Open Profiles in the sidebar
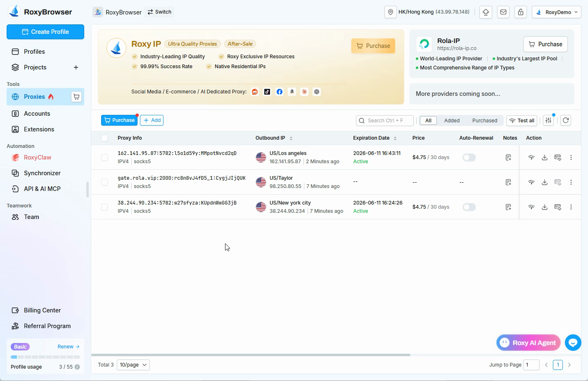Screen dimensions: 588x381 click(45, 52)
